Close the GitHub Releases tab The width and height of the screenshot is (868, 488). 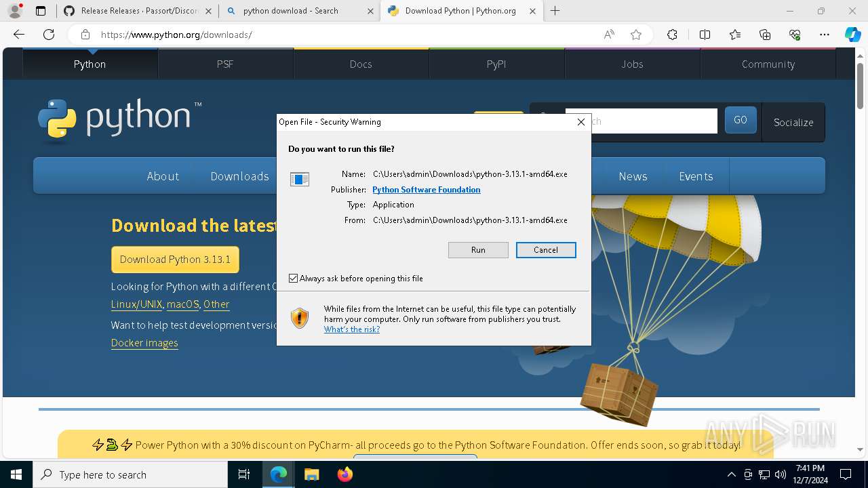coord(208,11)
